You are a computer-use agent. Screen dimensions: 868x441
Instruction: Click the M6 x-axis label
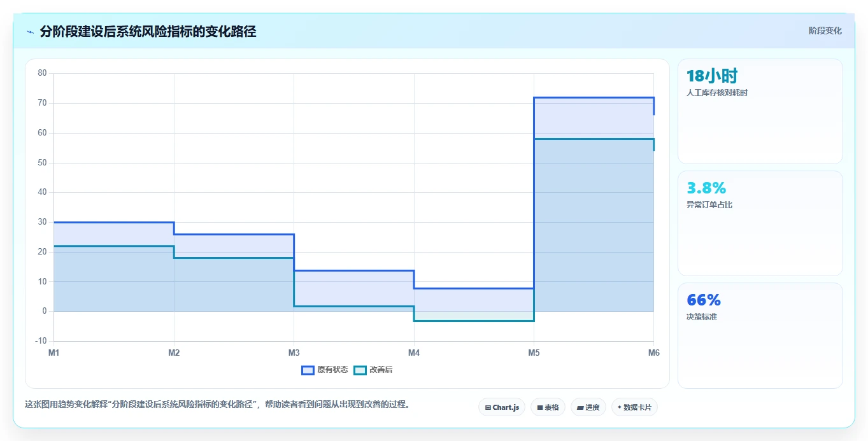(x=653, y=352)
